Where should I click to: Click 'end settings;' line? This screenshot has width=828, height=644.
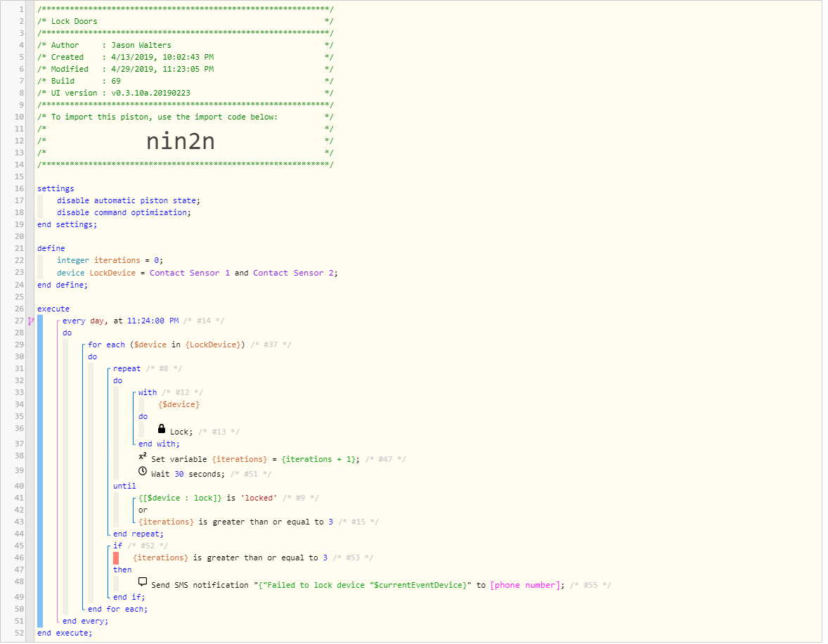tap(67, 225)
